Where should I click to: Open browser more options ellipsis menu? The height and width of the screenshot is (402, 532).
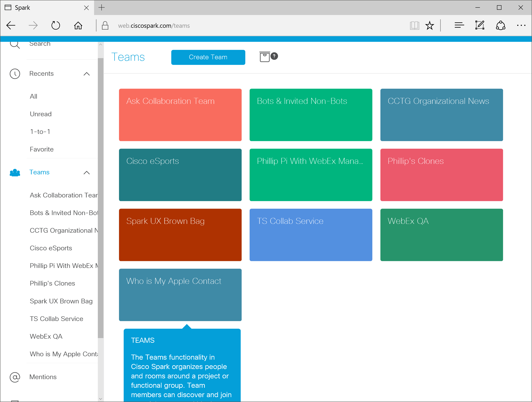[521, 25]
